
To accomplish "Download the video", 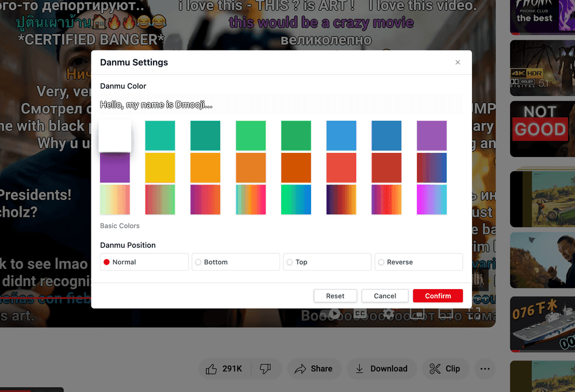I will pos(382,369).
